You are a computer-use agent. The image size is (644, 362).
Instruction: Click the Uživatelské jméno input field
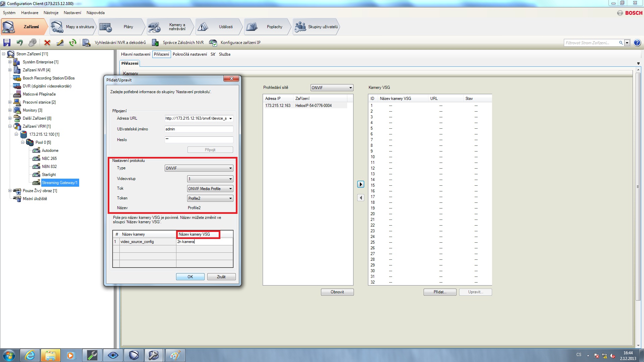click(x=199, y=129)
